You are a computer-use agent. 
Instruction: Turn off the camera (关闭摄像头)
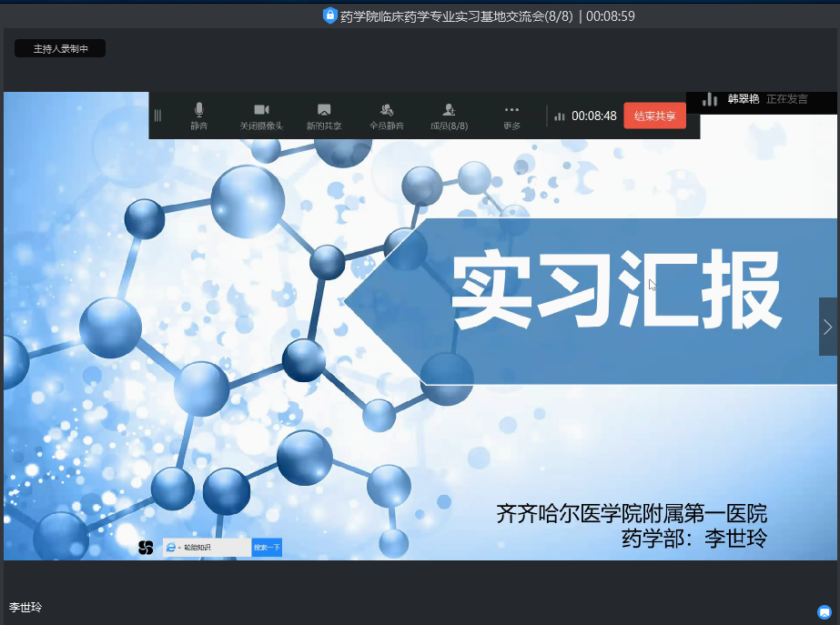coord(261,116)
